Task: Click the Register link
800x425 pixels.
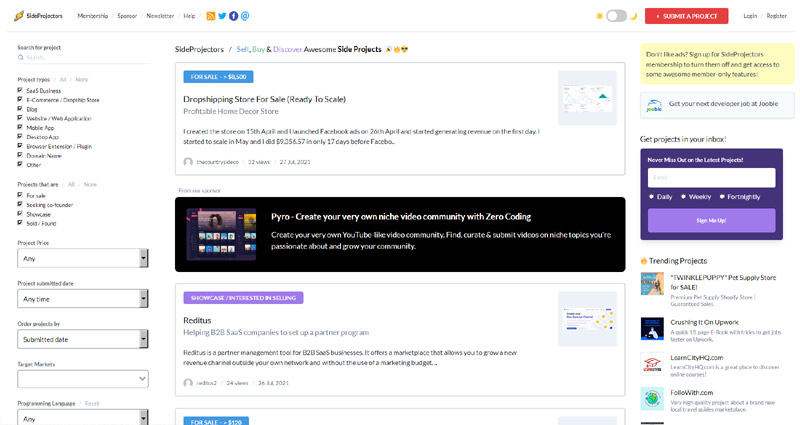Action: (x=777, y=16)
